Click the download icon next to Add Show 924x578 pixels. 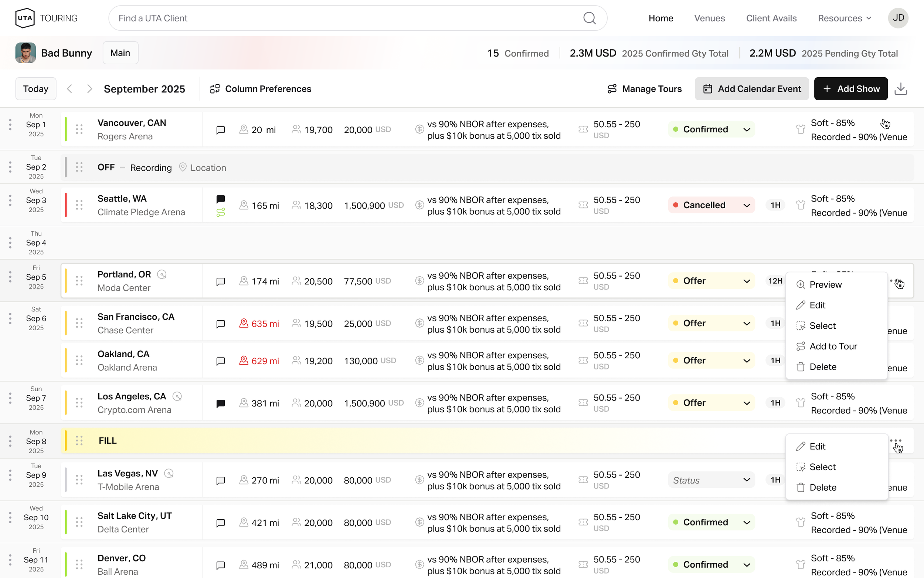tap(900, 89)
